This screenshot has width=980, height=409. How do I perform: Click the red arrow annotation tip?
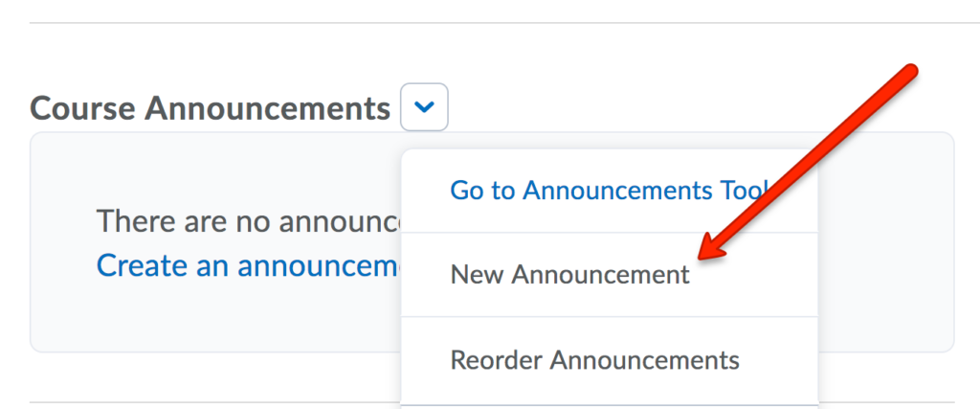point(702,257)
